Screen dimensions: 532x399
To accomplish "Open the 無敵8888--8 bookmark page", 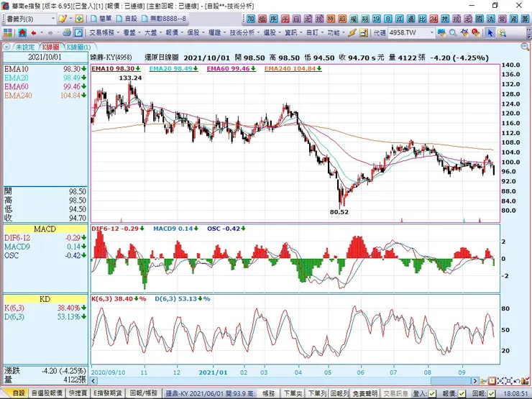I will coord(164,18).
